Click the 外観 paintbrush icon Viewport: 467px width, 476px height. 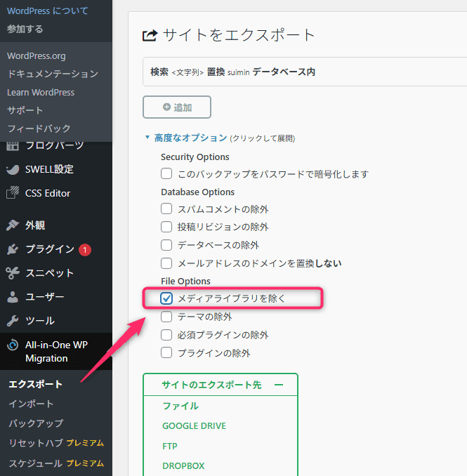coord(13,225)
